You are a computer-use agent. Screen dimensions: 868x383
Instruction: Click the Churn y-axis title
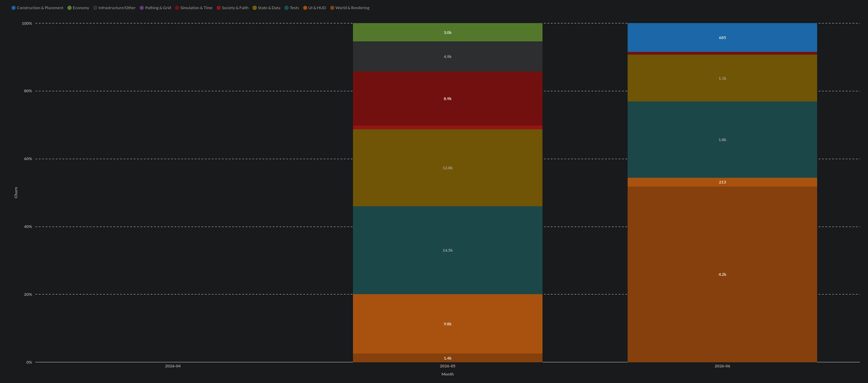tap(16, 192)
